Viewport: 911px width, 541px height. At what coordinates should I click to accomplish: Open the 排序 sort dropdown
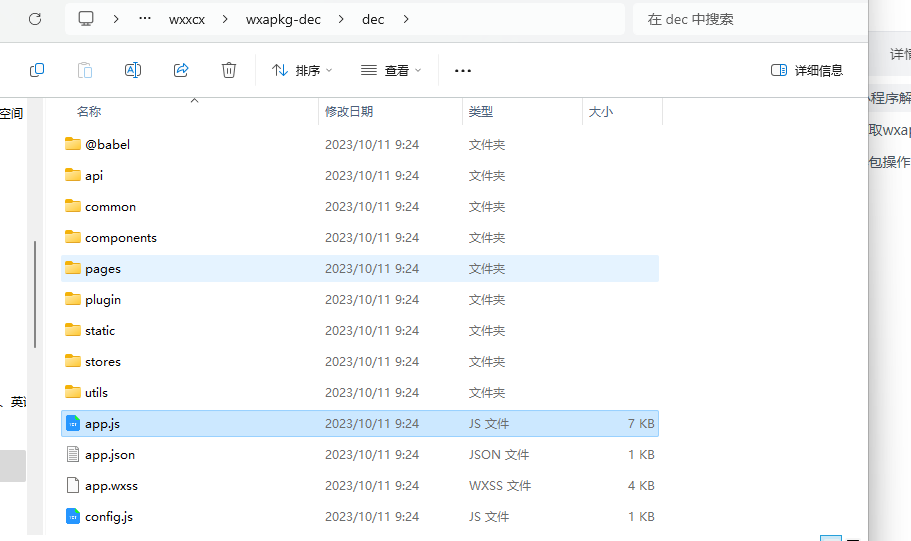(301, 70)
